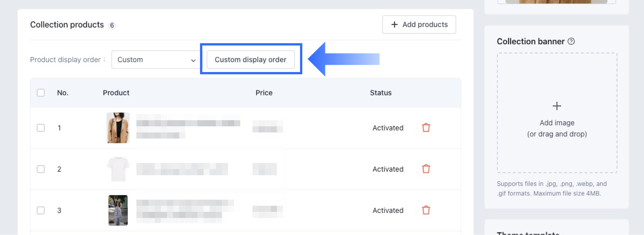Open the third product's photo thumbnail
Screen dimensions: 644x235
pos(118,210)
